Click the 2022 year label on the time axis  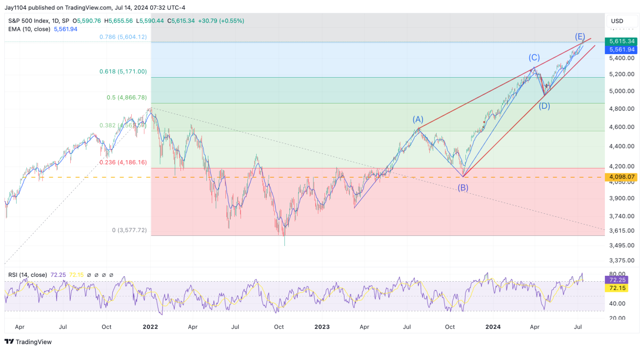[x=150, y=327]
